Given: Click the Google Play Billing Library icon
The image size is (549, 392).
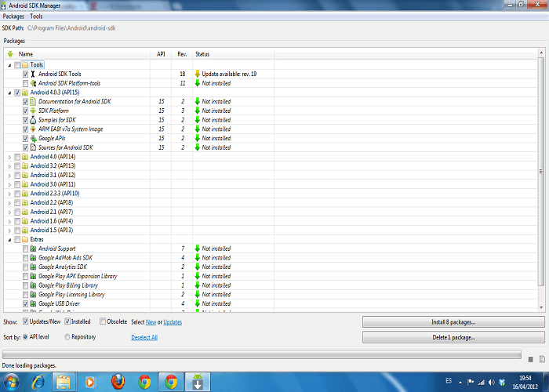Looking at the screenshot, I should click(x=33, y=285).
